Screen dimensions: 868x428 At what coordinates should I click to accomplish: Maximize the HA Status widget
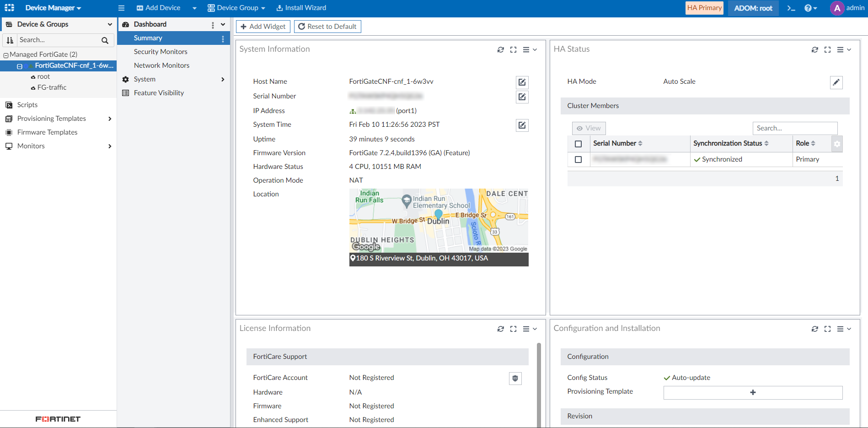coord(827,50)
